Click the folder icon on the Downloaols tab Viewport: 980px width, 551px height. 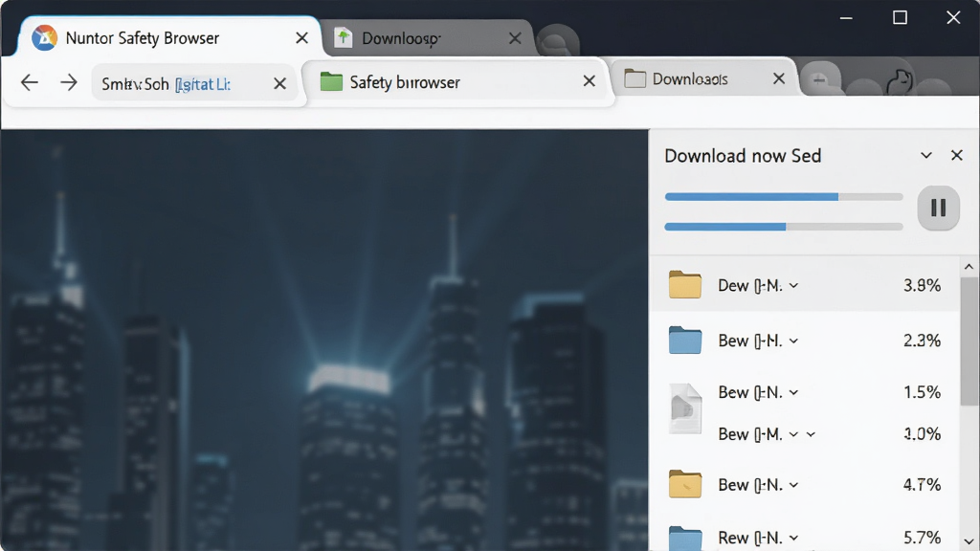coord(635,78)
